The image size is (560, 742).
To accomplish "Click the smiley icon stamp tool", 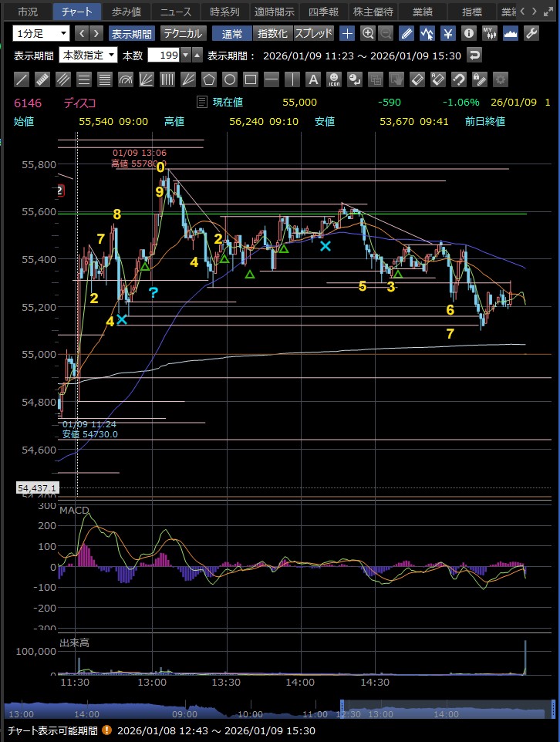I will [334, 79].
